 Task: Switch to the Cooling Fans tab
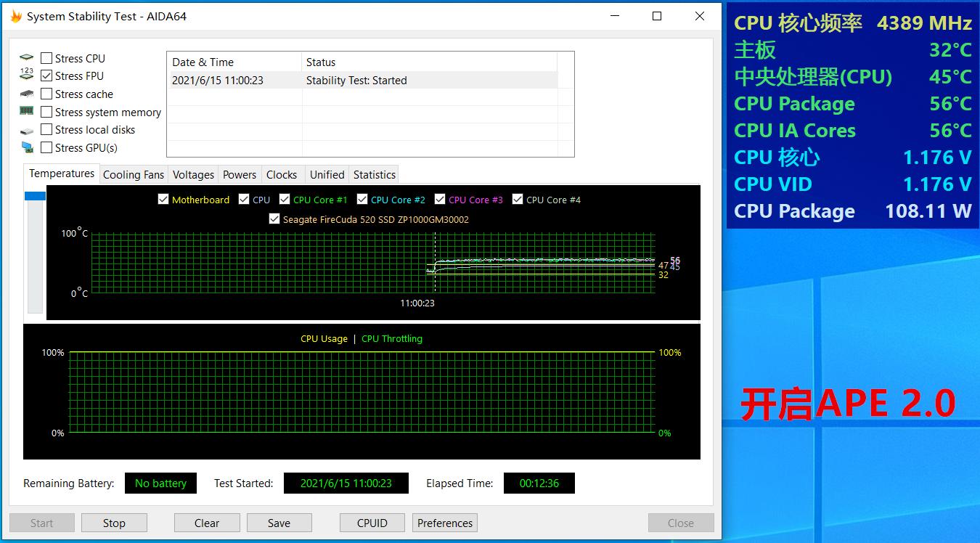tap(134, 175)
